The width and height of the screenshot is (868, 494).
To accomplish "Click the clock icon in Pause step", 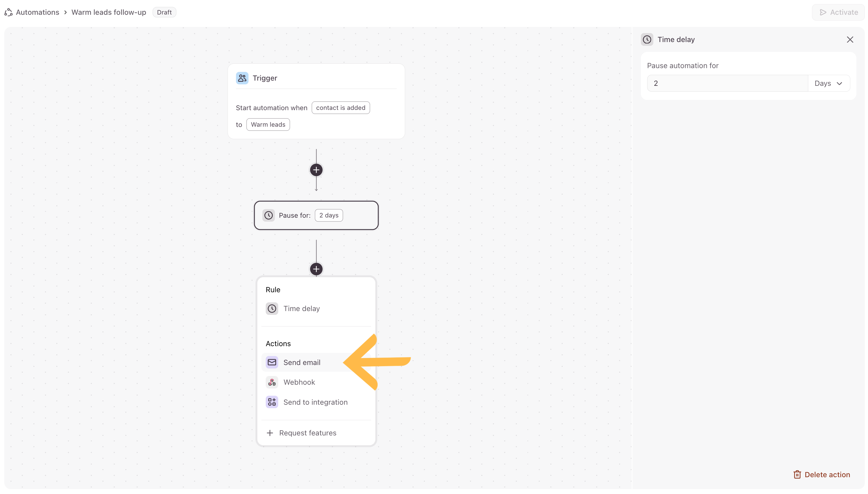I will pyautogui.click(x=269, y=215).
